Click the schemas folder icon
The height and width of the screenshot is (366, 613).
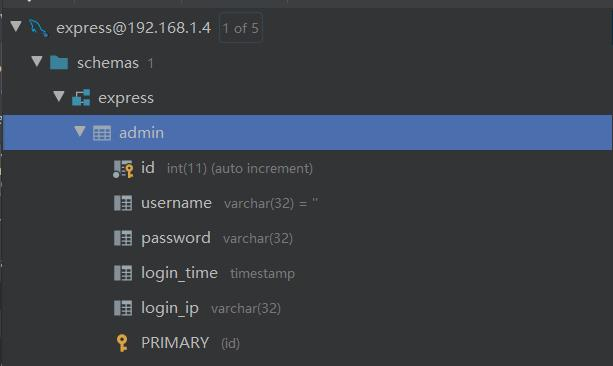(x=59, y=63)
